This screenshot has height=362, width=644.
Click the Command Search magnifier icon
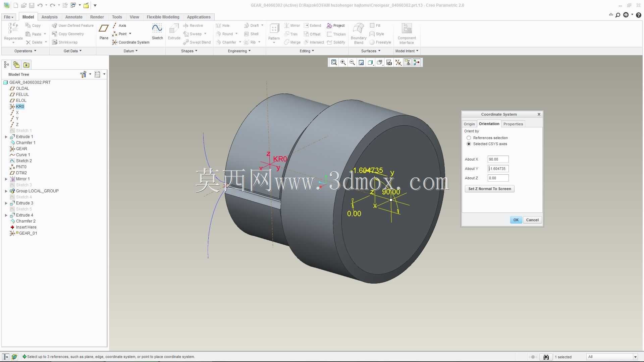point(618,15)
